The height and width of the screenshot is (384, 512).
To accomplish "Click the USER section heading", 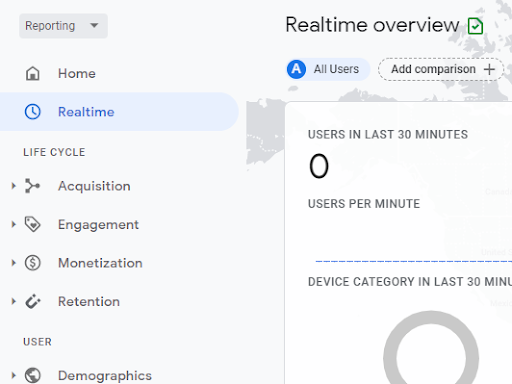I will click(x=37, y=342).
